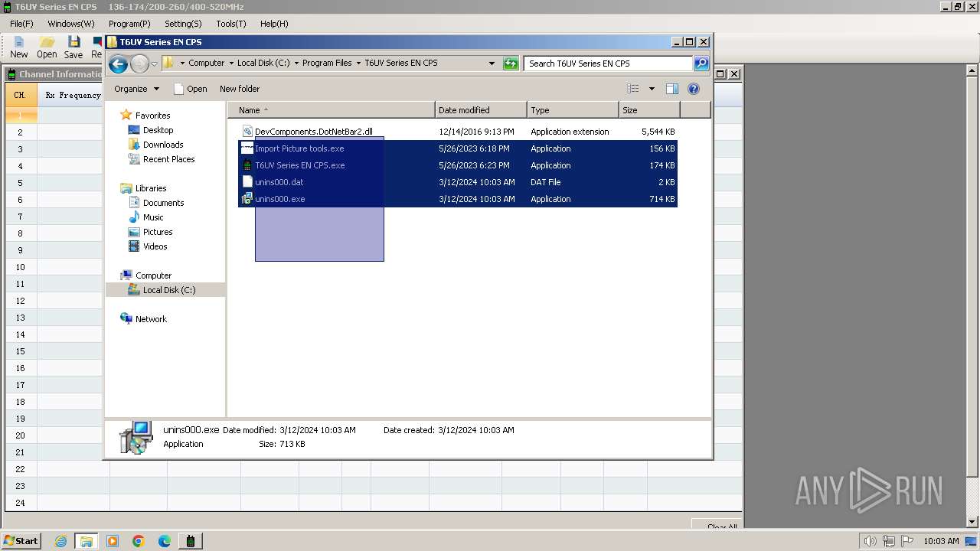The height and width of the screenshot is (551, 980).
Task: Create a New folder
Action: point(240,89)
